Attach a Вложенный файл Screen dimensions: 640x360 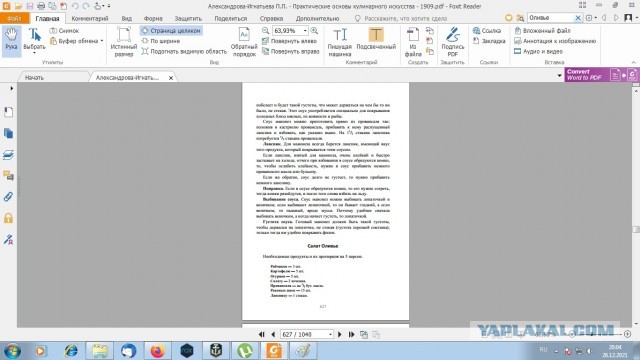click(542, 31)
